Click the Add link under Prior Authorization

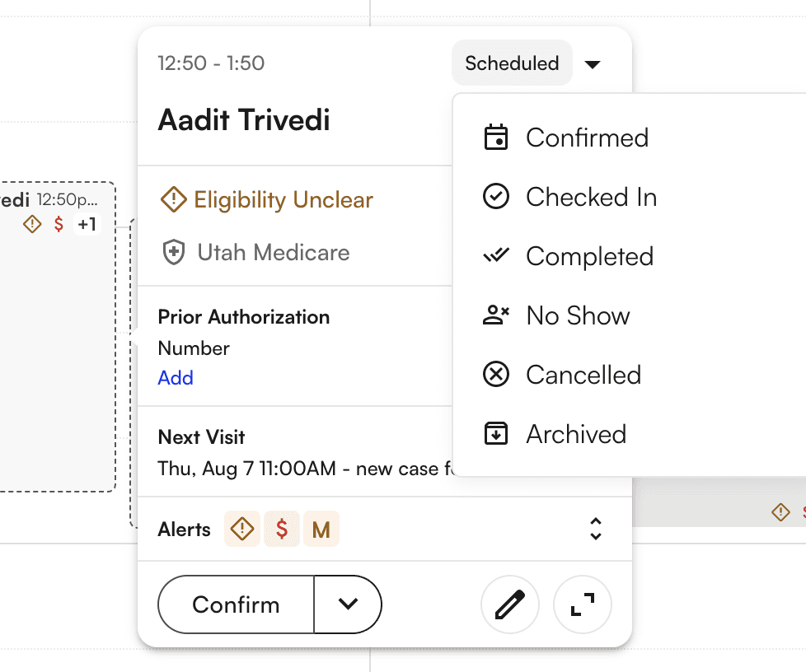[x=175, y=377]
